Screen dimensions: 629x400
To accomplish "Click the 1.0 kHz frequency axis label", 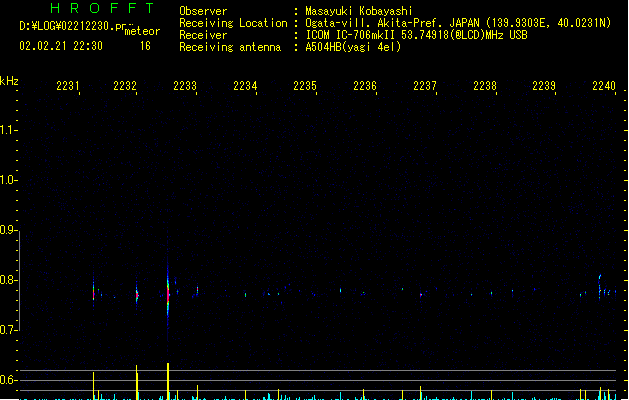I will point(8,180).
